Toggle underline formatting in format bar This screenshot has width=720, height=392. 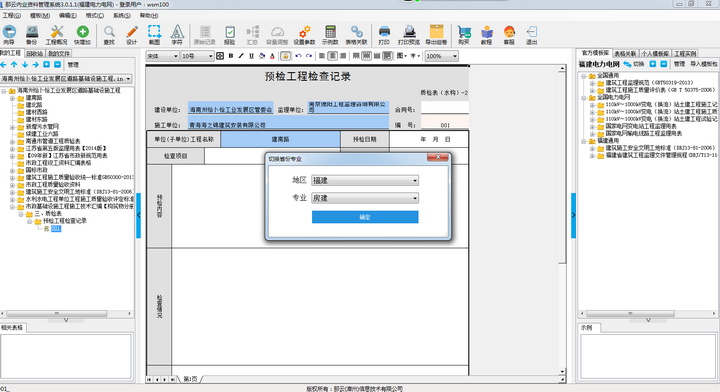pos(251,56)
